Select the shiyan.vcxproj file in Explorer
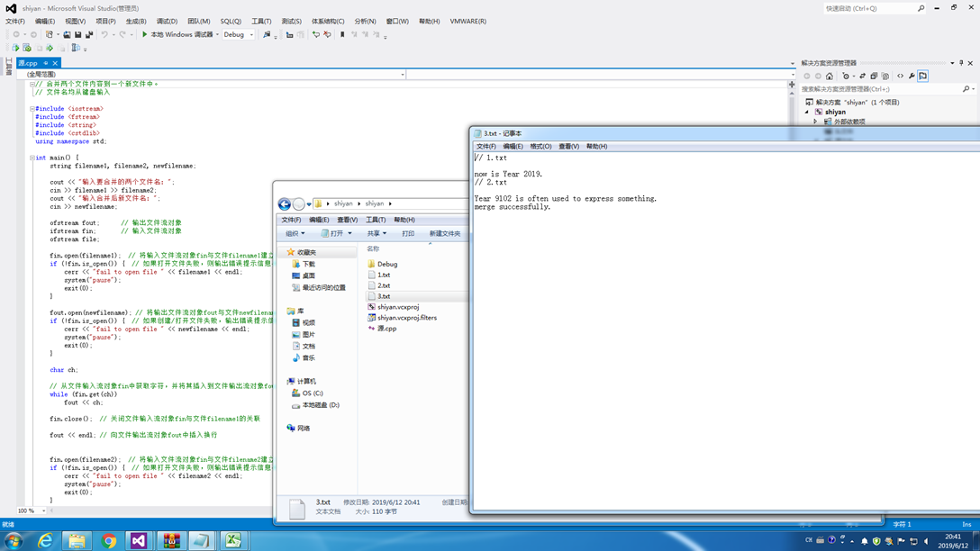The width and height of the screenshot is (980, 551). 397,307
